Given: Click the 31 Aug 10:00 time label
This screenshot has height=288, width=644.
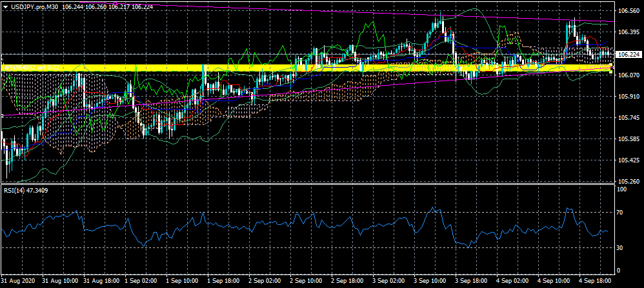Looking at the screenshot, I should tap(60, 281).
